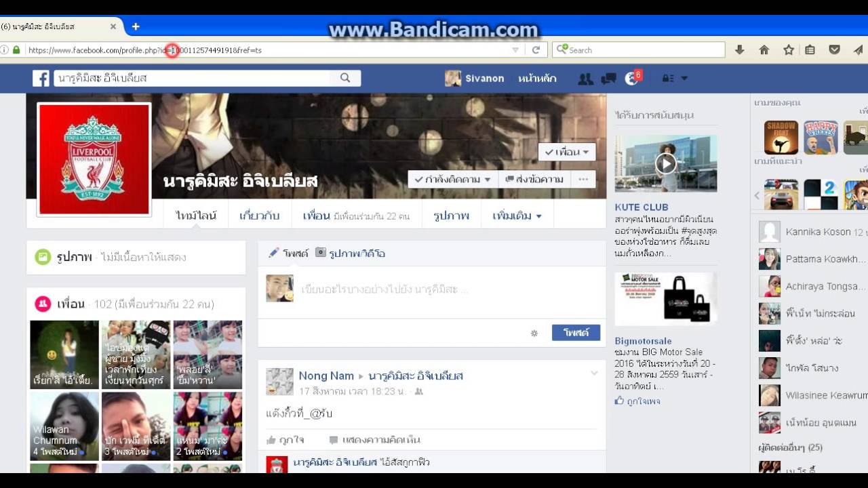The width and height of the screenshot is (868, 488).
Task: Expand the More tab dropdown on profile
Action: [517, 216]
